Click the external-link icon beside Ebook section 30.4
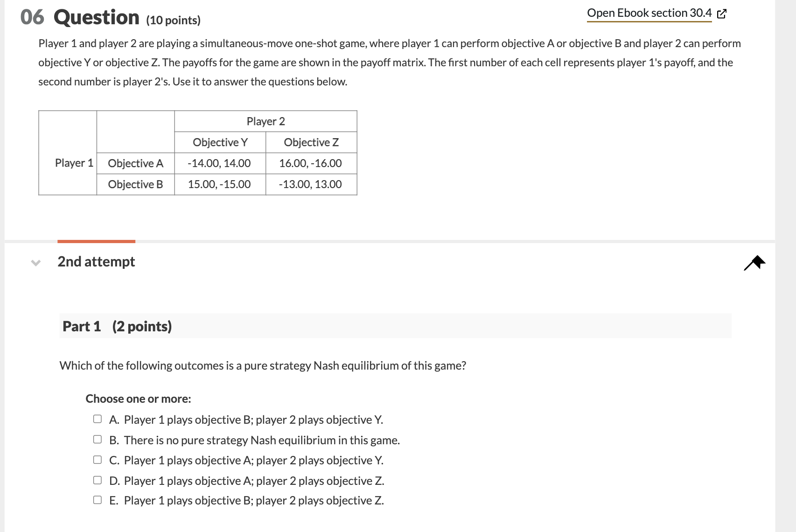 [x=720, y=13]
